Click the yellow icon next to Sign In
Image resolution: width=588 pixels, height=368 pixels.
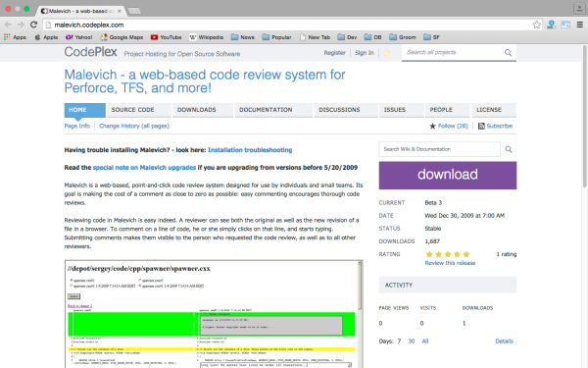(x=386, y=53)
